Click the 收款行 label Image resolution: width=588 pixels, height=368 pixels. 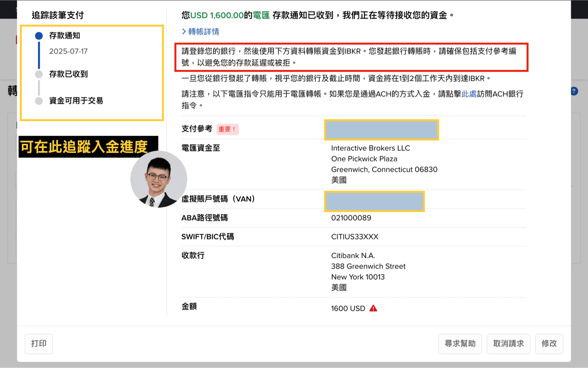[193, 256]
